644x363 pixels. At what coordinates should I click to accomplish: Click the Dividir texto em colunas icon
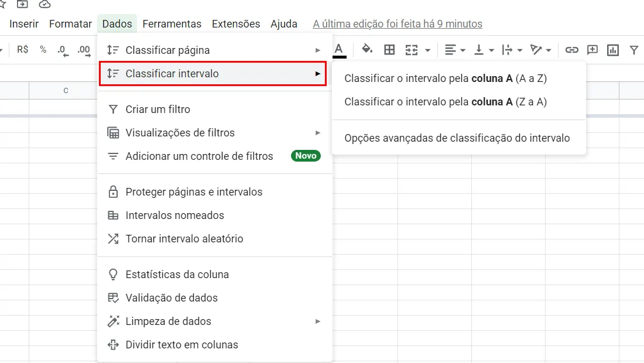(x=113, y=344)
